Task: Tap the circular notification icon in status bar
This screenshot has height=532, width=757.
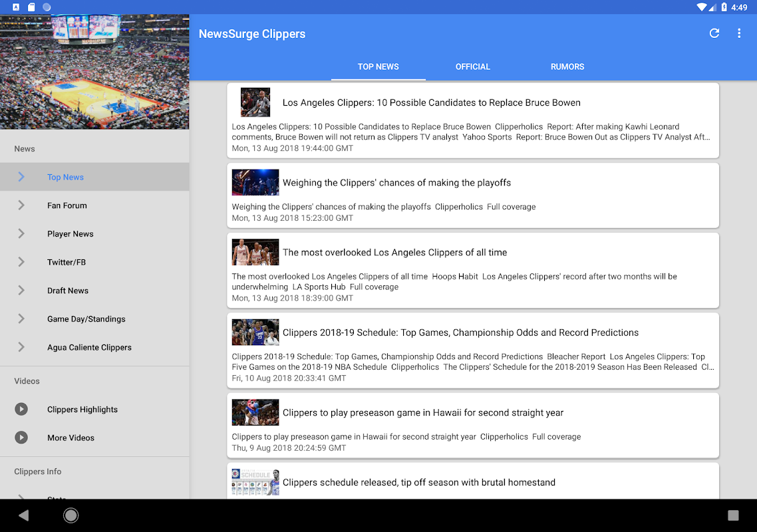Action: pos(47,7)
